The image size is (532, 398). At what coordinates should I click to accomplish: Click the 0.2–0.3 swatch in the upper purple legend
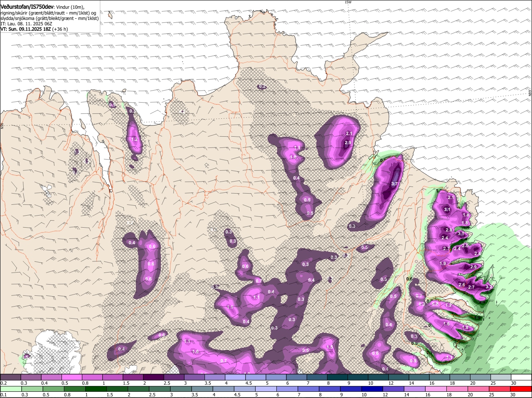[11, 377]
